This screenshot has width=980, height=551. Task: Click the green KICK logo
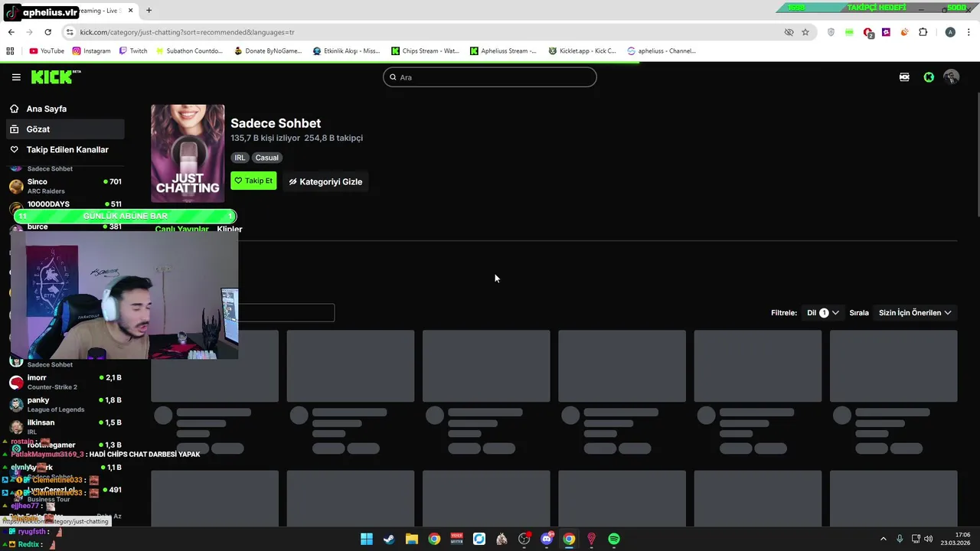(55, 77)
